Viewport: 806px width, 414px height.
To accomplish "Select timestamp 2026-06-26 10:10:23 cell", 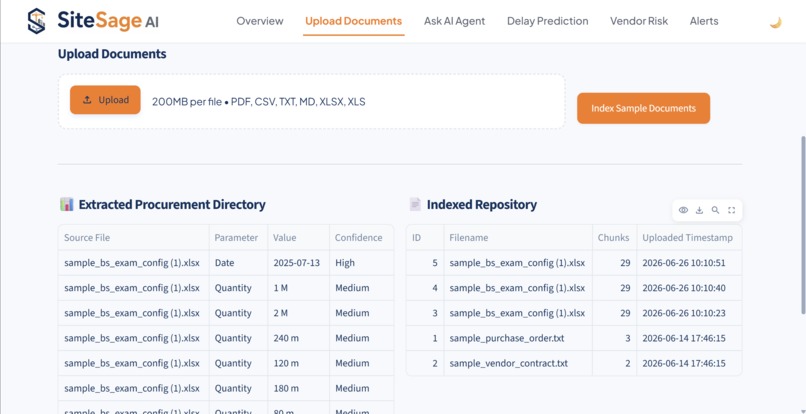I will [x=689, y=313].
